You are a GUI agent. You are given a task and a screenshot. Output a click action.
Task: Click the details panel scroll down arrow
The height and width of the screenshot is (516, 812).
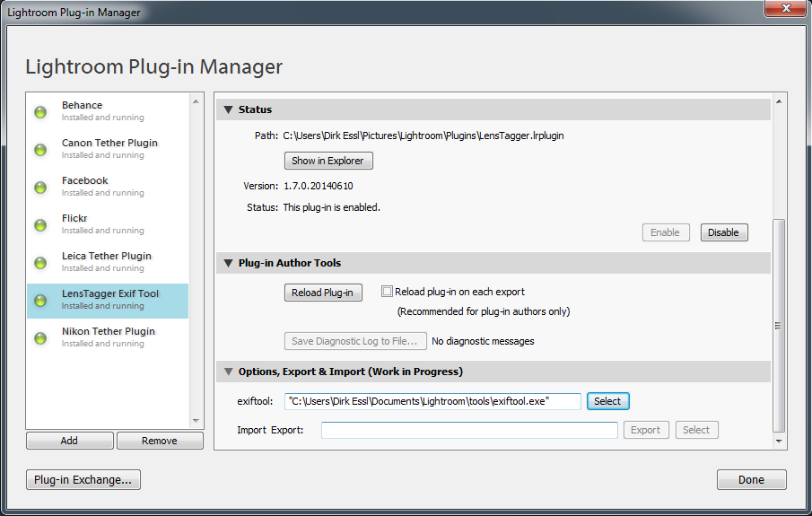pos(779,442)
